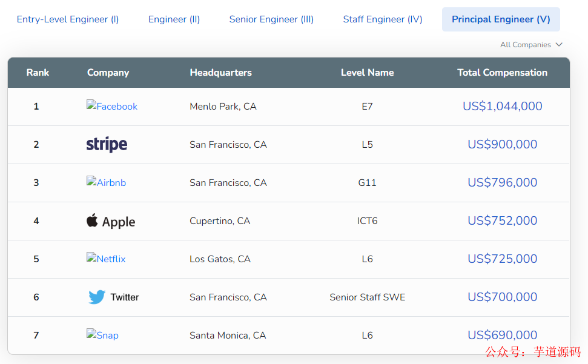Switch to Entry-Level Engineer (I) tab
Screen dimensions: 588x364
pos(68,19)
